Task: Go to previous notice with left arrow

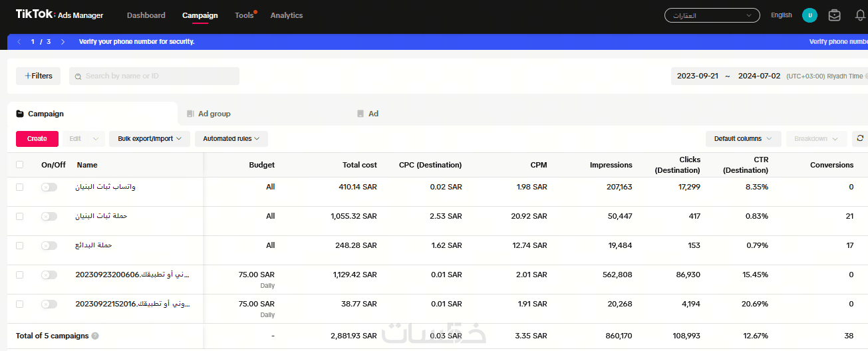Action: click(x=19, y=41)
